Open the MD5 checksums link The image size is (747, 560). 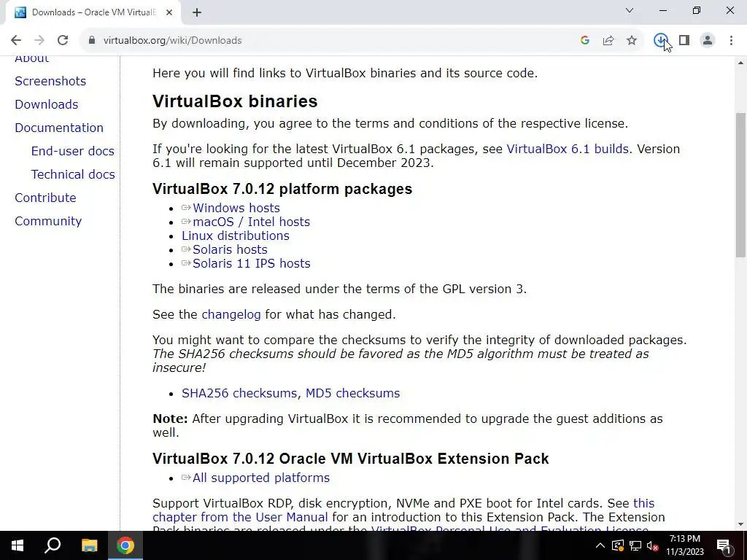[x=352, y=393]
